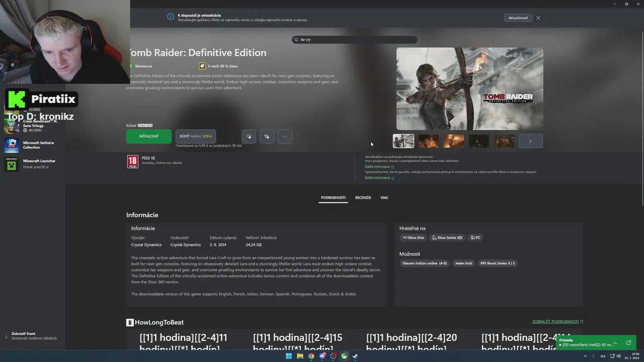Open Xbox app taskbar icon

click(344, 356)
